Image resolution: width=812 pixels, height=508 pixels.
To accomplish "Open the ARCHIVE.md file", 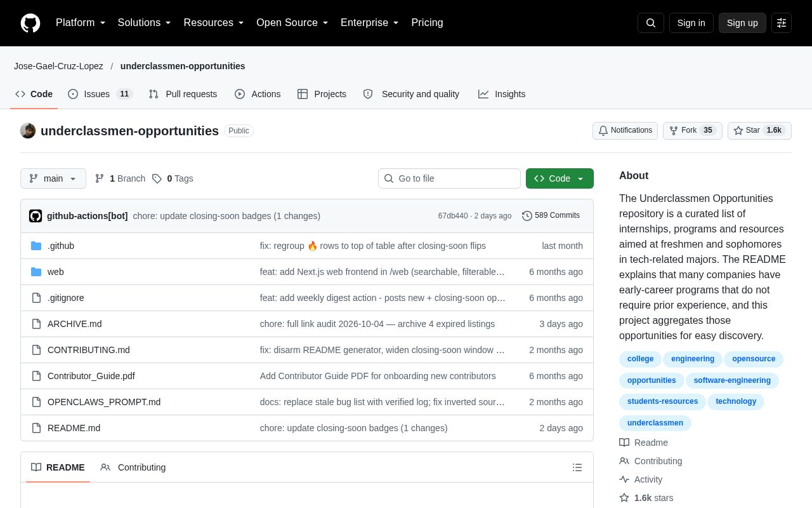I will point(74,324).
